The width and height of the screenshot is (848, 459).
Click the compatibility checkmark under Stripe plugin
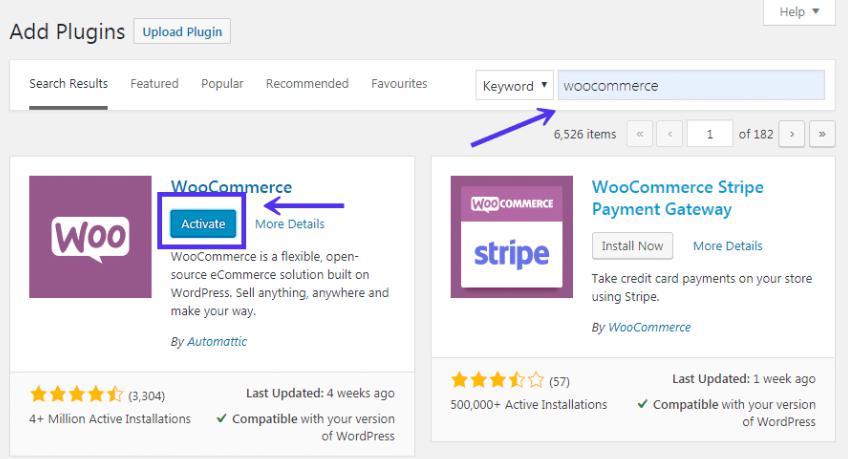pos(642,403)
